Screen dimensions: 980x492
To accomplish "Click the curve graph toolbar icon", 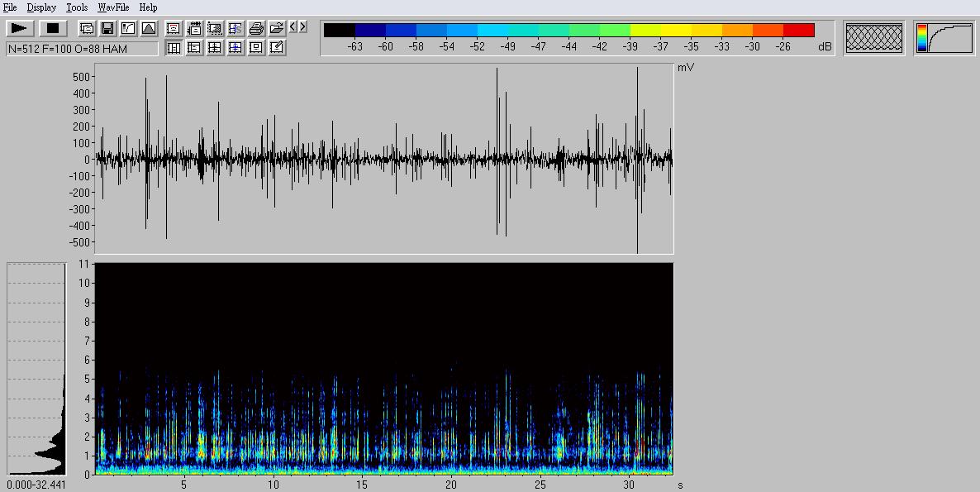I will tap(128, 28).
